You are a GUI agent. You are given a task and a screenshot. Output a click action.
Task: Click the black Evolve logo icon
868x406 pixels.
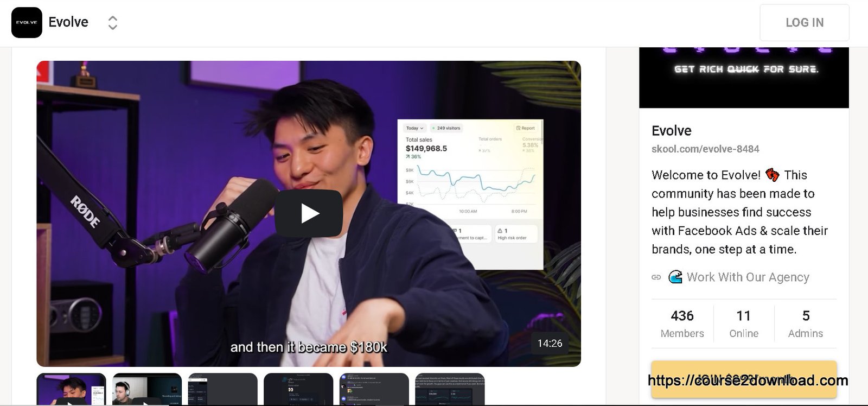tap(27, 22)
